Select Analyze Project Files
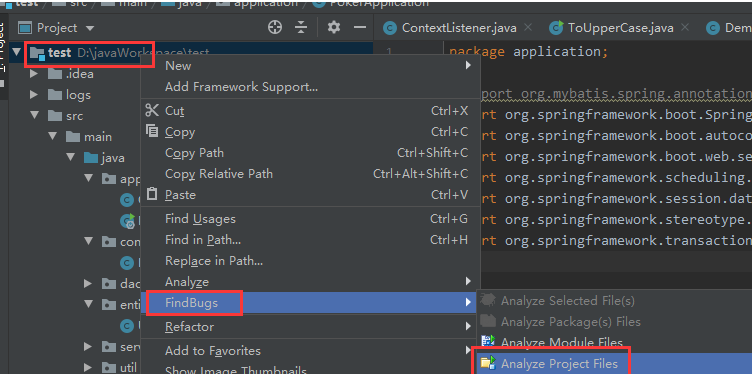Screen dimensions: 753x374 tap(614, 364)
